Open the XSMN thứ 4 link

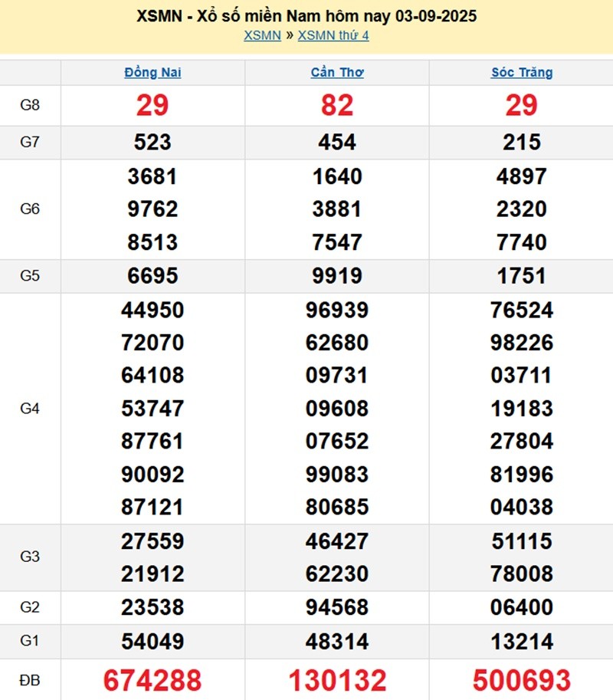point(333,35)
